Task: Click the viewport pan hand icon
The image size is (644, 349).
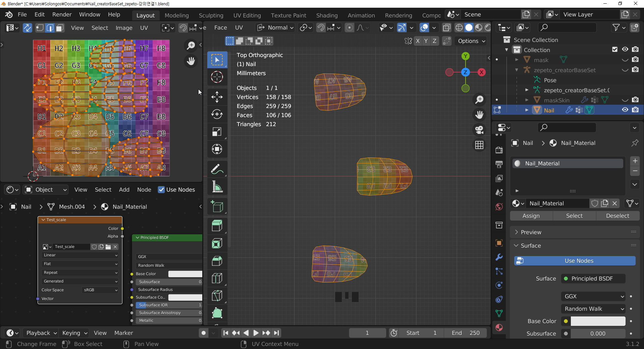Action: click(479, 115)
